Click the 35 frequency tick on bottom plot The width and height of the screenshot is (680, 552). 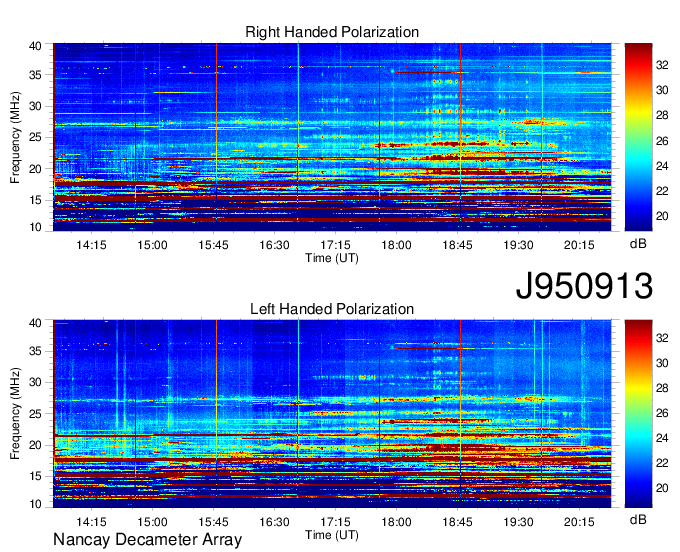pyautogui.click(x=36, y=351)
